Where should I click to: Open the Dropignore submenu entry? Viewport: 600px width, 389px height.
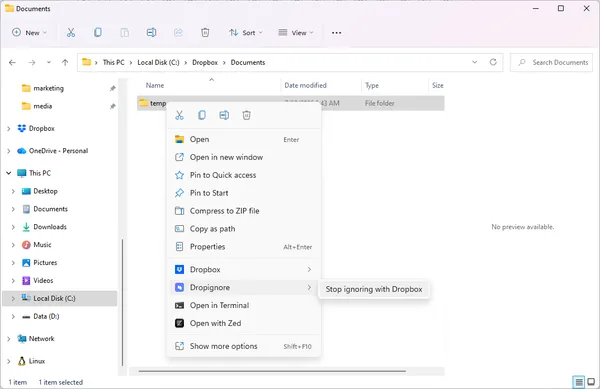[244, 287]
